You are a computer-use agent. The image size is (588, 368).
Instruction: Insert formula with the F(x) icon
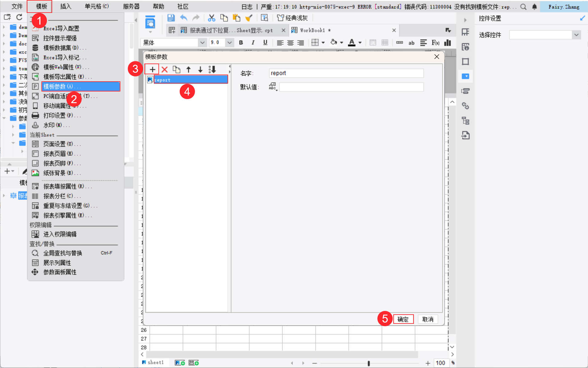[435, 43]
